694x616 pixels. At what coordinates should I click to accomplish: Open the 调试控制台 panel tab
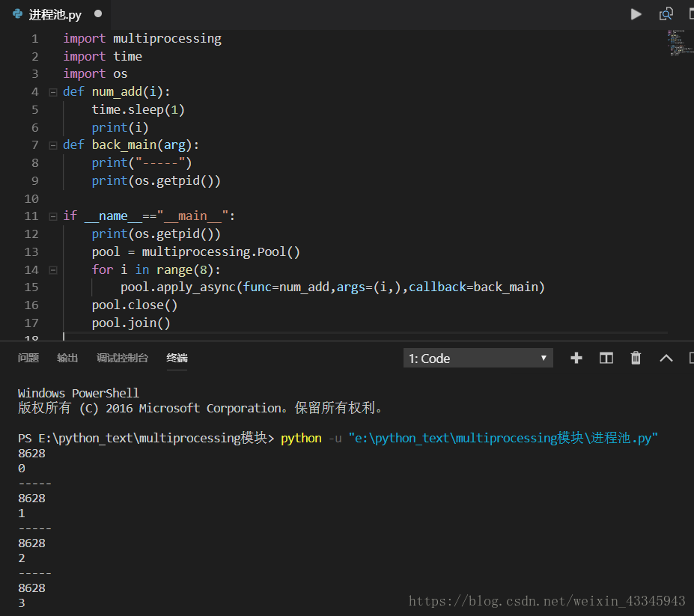[x=122, y=358]
